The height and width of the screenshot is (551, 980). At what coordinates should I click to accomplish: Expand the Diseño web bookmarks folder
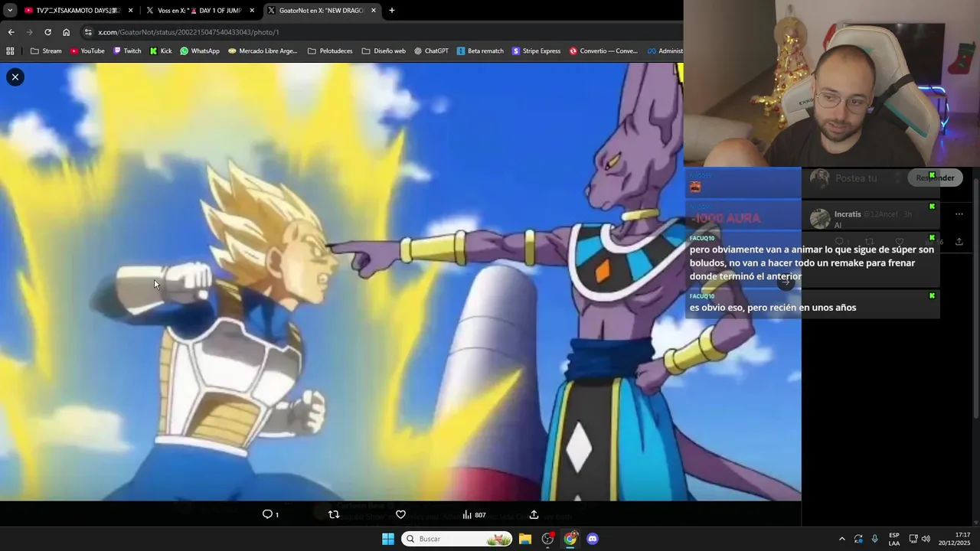(x=384, y=51)
